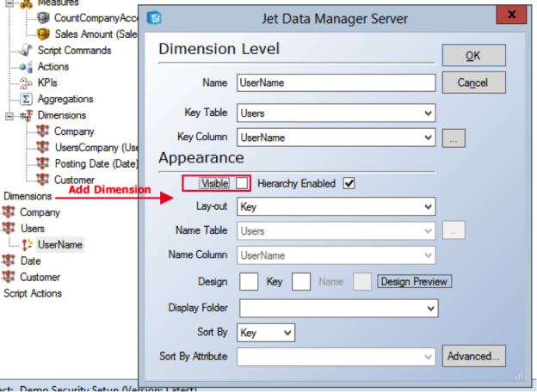The image size is (537, 392).
Task: Select the Posting Date (Date) dimension
Action: tap(96, 163)
